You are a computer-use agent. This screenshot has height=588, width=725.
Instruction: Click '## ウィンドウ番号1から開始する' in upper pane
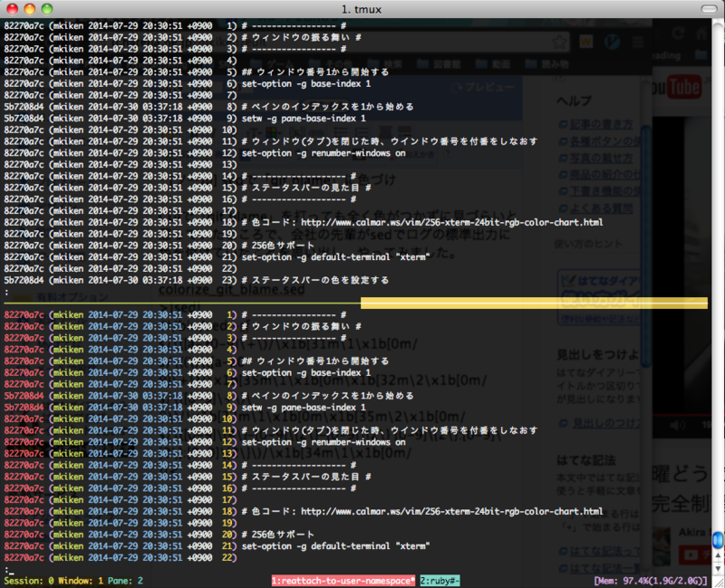pos(314,72)
